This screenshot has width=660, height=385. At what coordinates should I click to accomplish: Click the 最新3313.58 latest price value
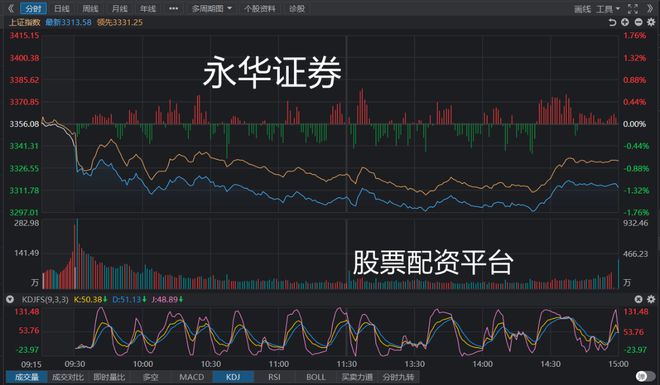point(68,22)
